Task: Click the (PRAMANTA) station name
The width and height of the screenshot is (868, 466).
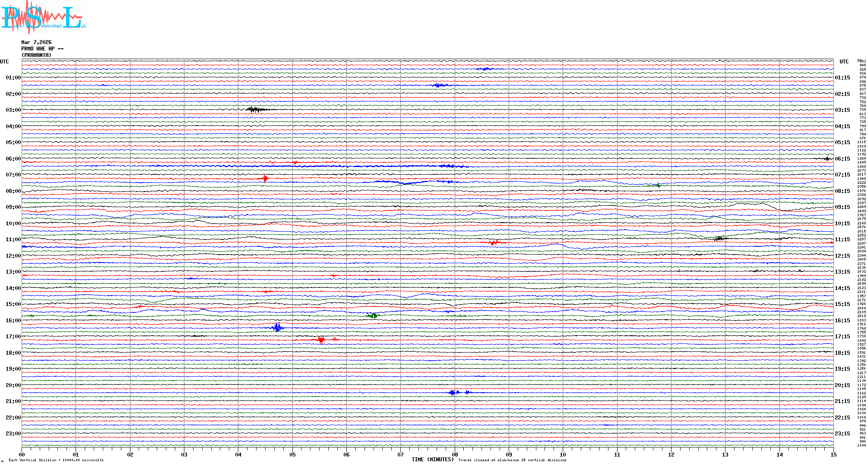Action: pos(36,55)
